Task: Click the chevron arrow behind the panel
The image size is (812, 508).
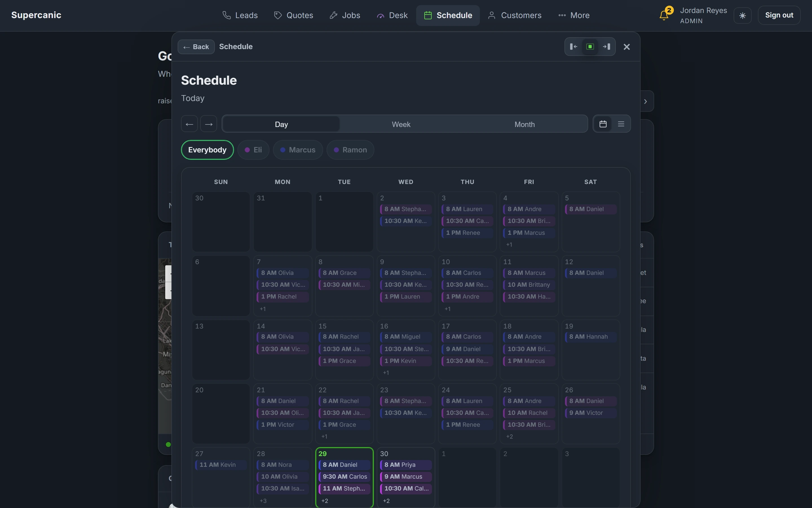Action: point(646,102)
